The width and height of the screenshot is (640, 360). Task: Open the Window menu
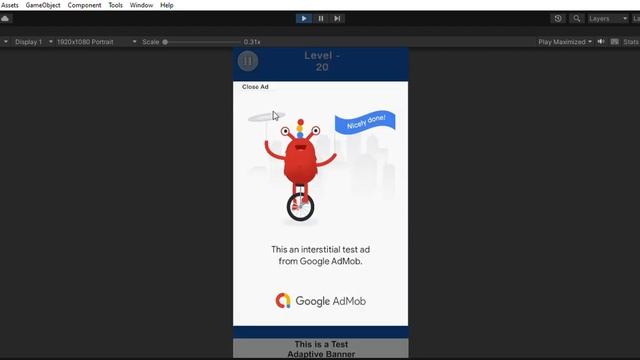pos(141,5)
